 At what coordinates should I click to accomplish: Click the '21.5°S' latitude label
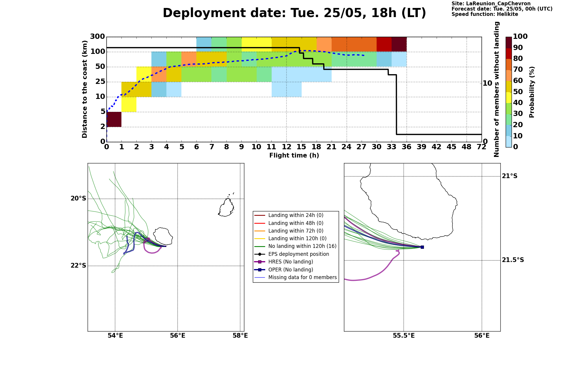pyautogui.click(x=513, y=260)
